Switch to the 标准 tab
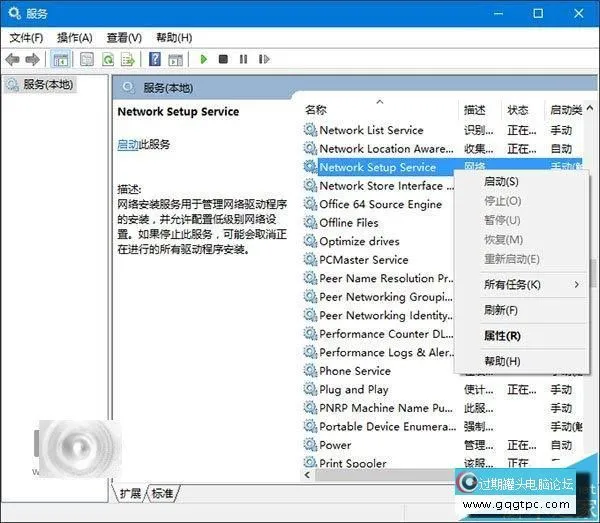The image size is (600, 523). [x=163, y=494]
